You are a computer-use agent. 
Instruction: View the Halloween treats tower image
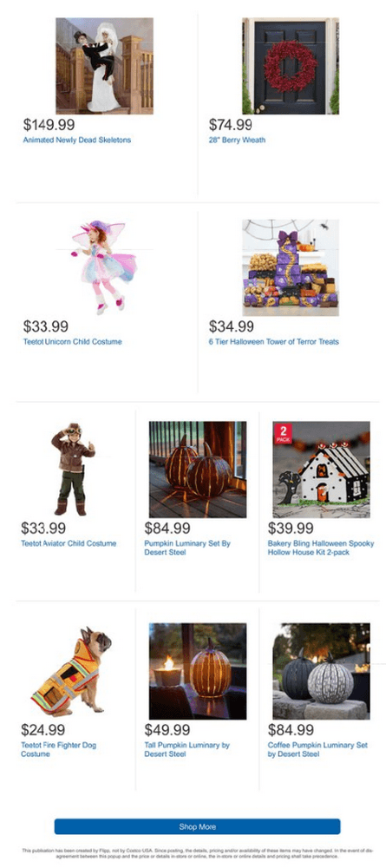(291, 267)
